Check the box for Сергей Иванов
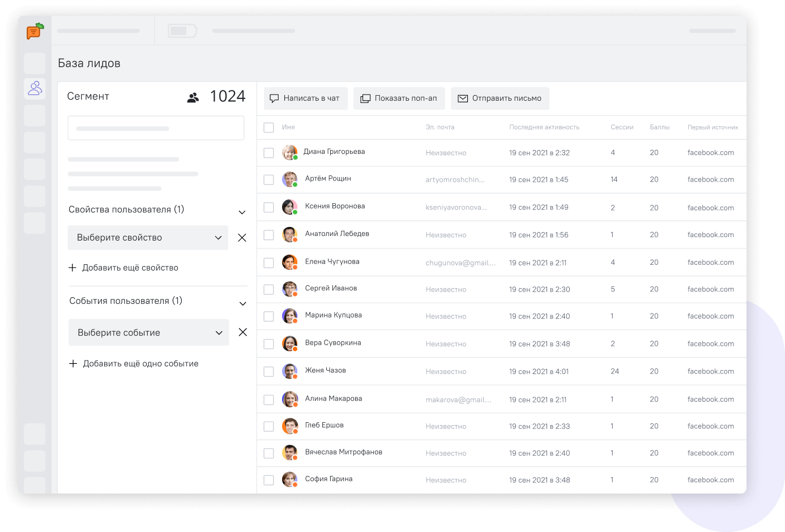The image size is (785, 532). (269, 289)
